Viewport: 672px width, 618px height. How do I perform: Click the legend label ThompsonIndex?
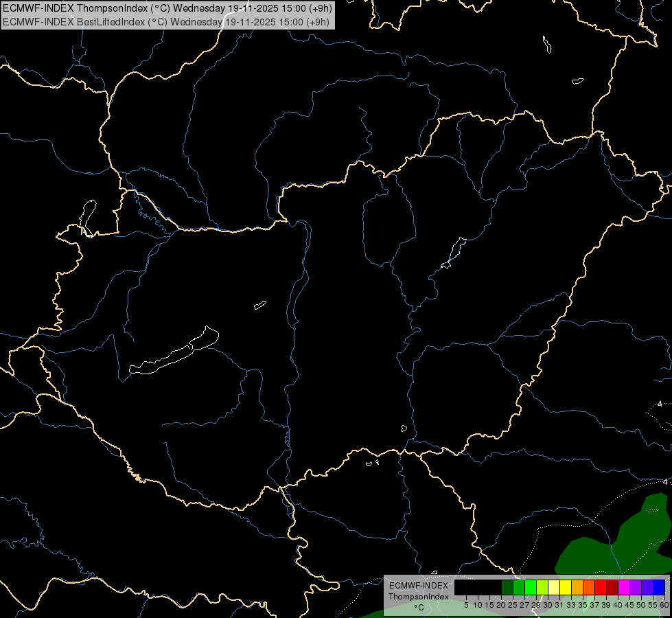[x=418, y=597]
